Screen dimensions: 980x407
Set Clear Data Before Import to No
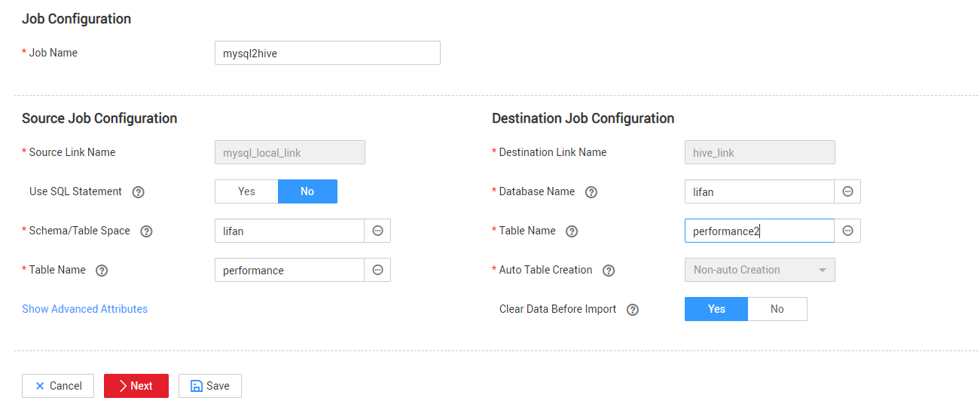777,309
